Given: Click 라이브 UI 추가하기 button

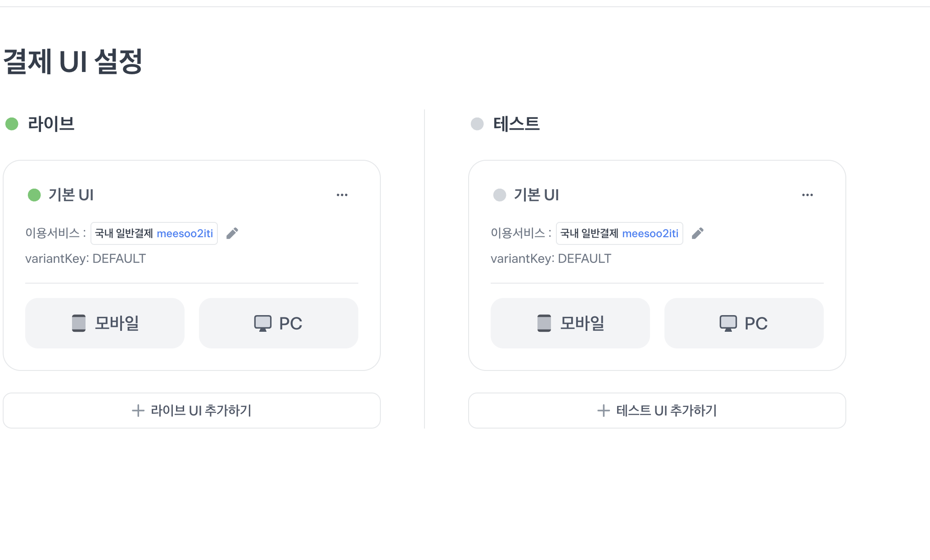Looking at the screenshot, I should click(x=192, y=411).
